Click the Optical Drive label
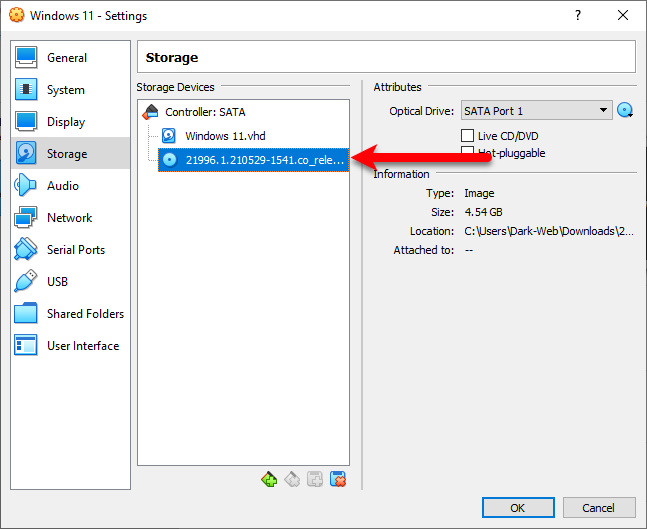 tap(421, 111)
